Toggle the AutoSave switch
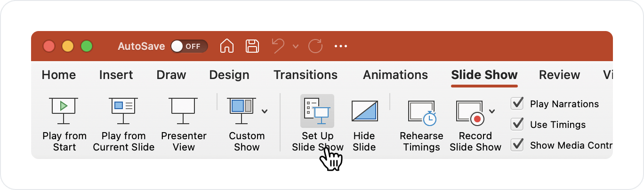Screen dimensions: 644x190 pos(188,46)
